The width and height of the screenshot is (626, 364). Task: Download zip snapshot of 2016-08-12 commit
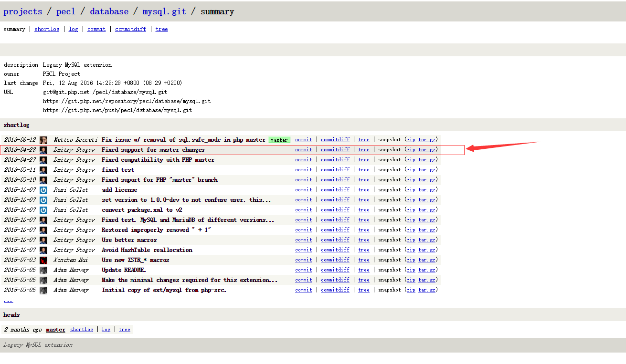click(411, 140)
